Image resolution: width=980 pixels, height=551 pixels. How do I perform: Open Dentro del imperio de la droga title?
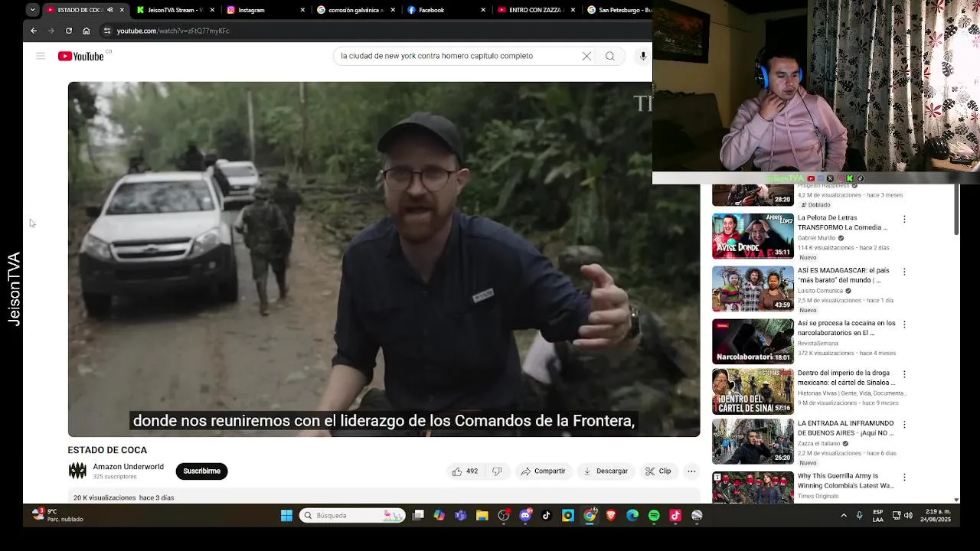click(x=846, y=377)
